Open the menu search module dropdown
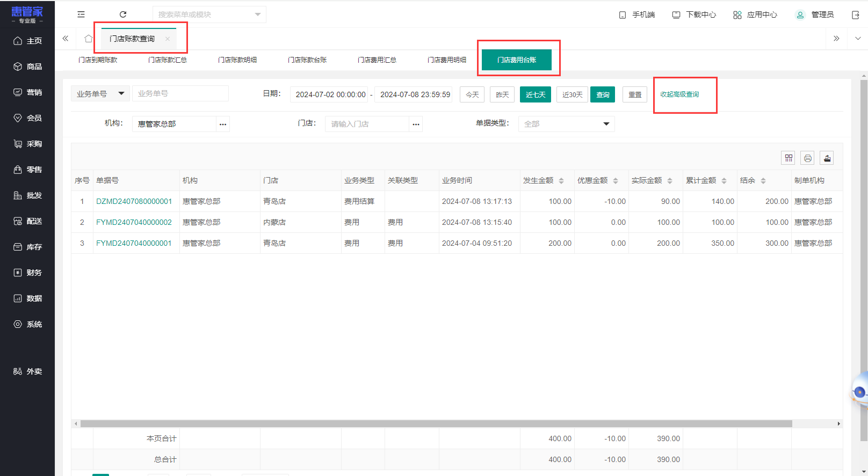The image size is (868, 476). (209, 14)
